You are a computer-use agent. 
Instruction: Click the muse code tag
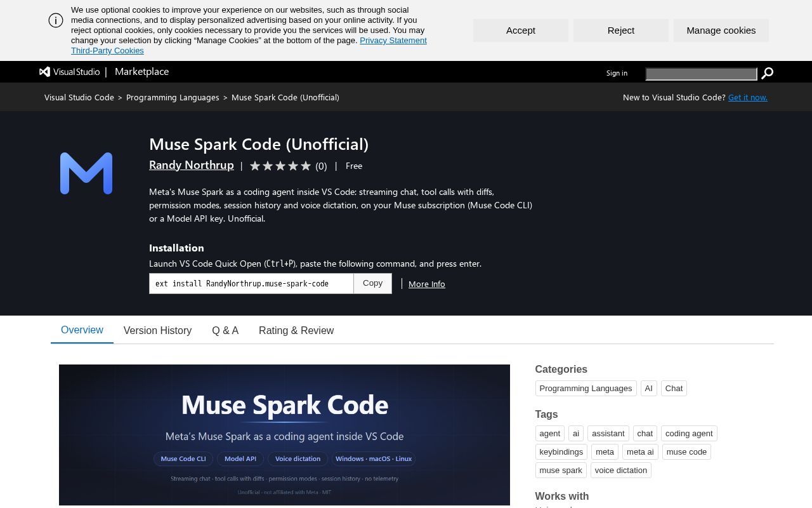(x=686, y=452)
